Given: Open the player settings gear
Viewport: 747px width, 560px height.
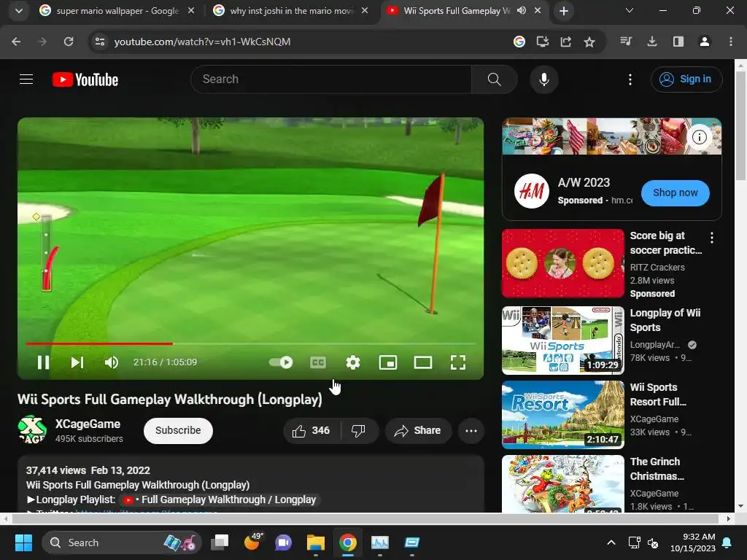Looking at the screenshot, I should (x=352, y=362).
